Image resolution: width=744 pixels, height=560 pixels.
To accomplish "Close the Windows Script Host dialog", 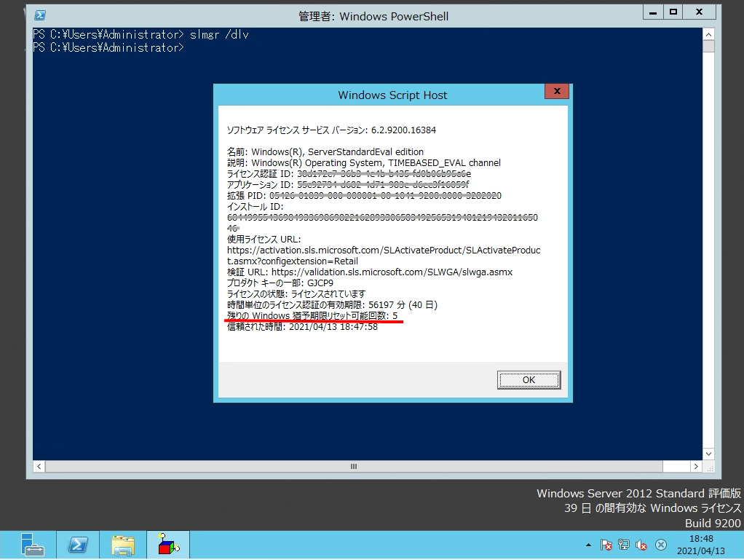I will (x=557, y=91).
